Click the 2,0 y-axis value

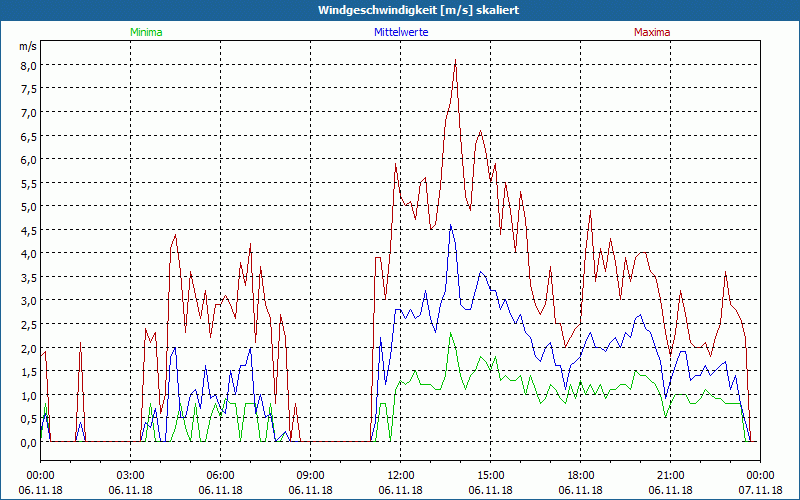[x=29, y=348]
